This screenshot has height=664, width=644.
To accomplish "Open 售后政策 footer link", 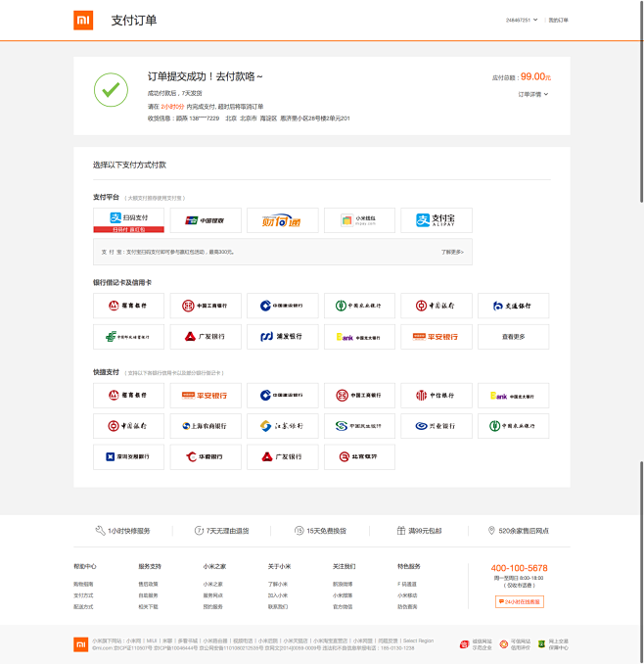I will [148, 584].
